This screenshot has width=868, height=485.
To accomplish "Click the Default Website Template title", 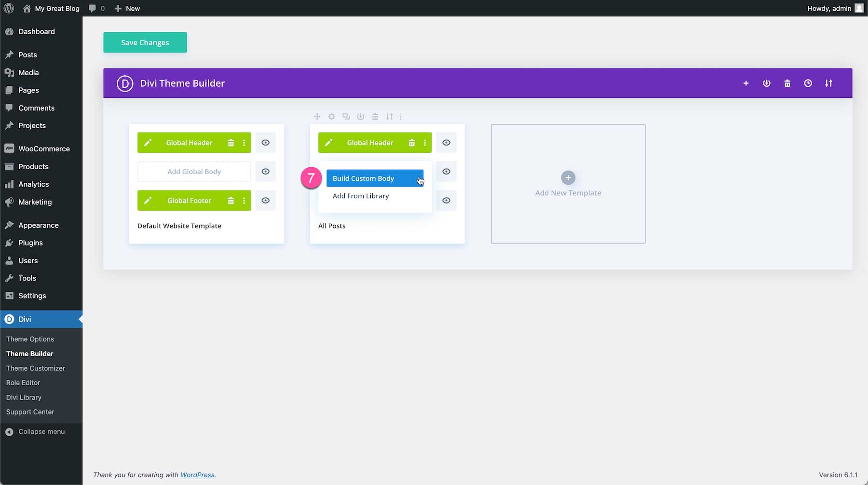I will (x=179, y=226).
